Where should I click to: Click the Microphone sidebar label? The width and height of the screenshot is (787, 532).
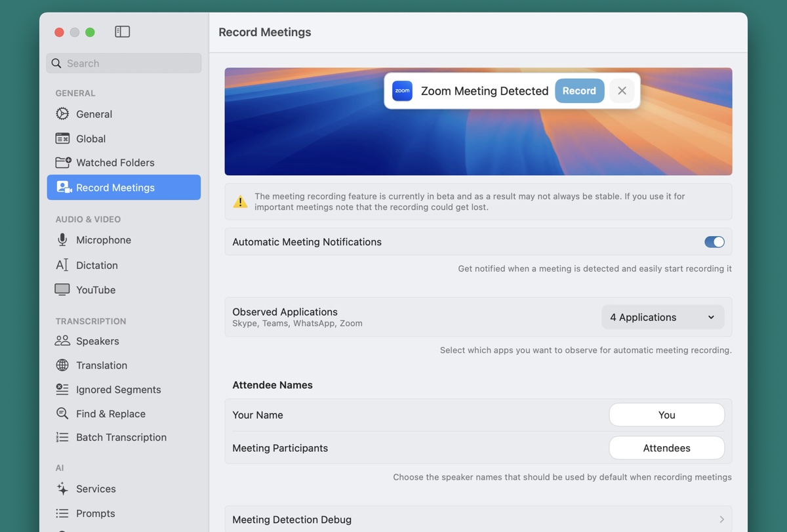tap(104, 240)
